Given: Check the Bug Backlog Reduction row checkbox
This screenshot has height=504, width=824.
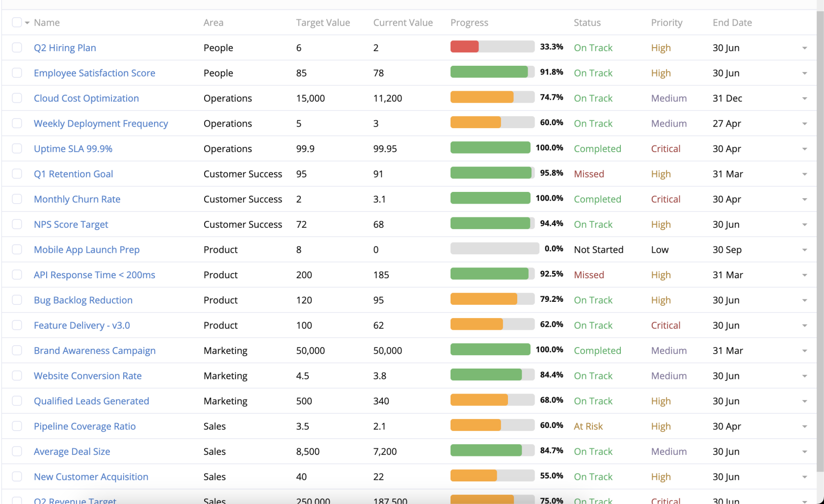Looking at the screenshot, I should pyautogui.click(x=17, y=300).
